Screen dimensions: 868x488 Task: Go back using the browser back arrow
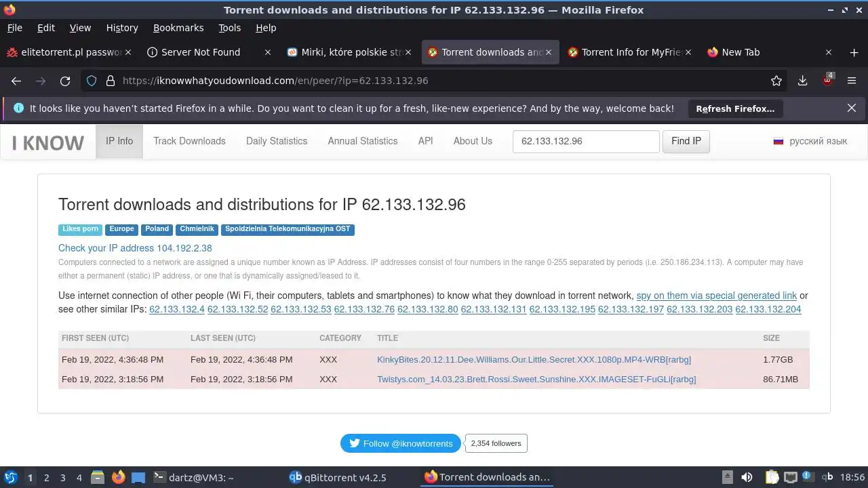16,81
